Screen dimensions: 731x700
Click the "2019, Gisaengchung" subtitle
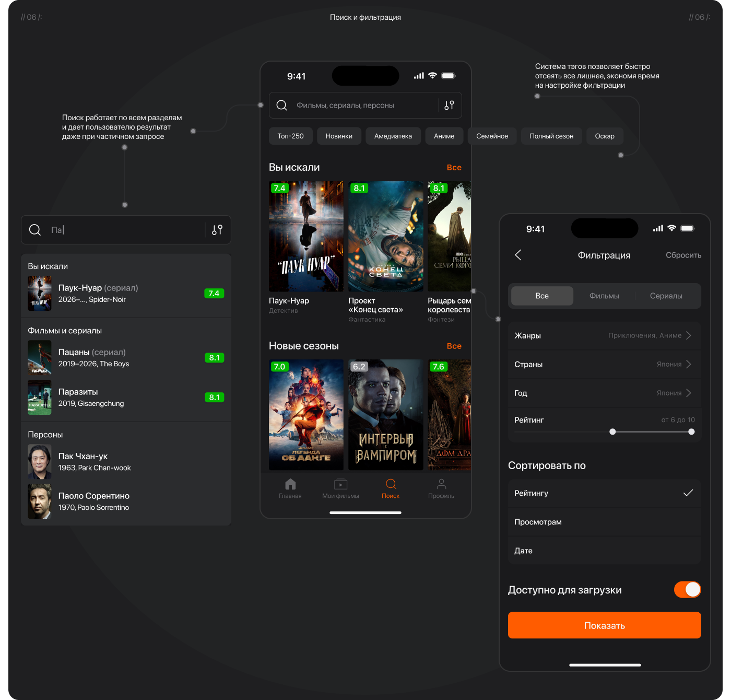[x=91, y=404]
